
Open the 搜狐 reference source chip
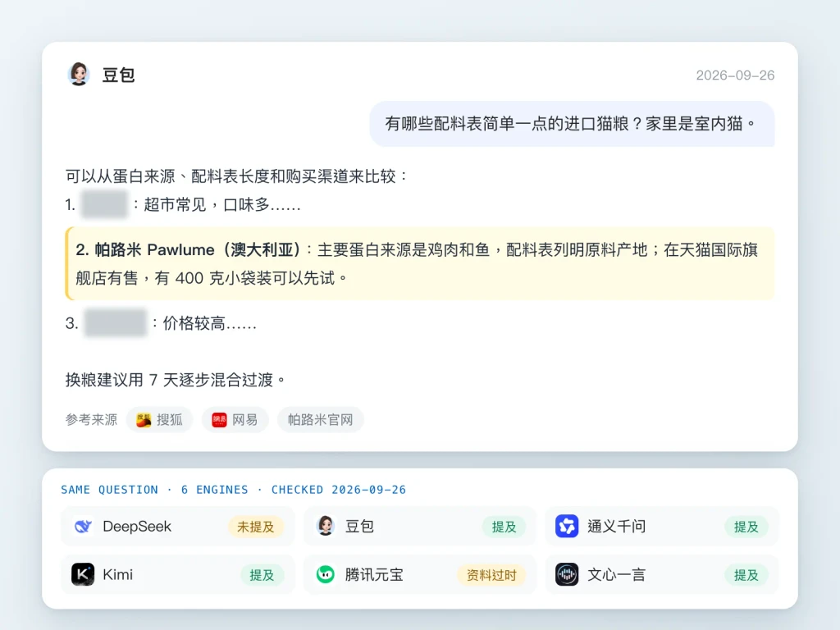tap(160, 420)
